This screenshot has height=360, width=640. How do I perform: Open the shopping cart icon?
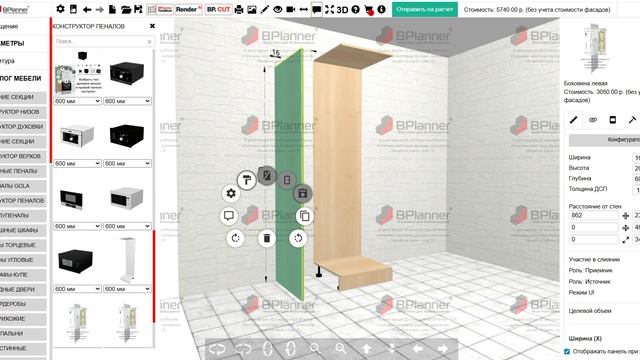pyautogui.click(x=369, y=10)
